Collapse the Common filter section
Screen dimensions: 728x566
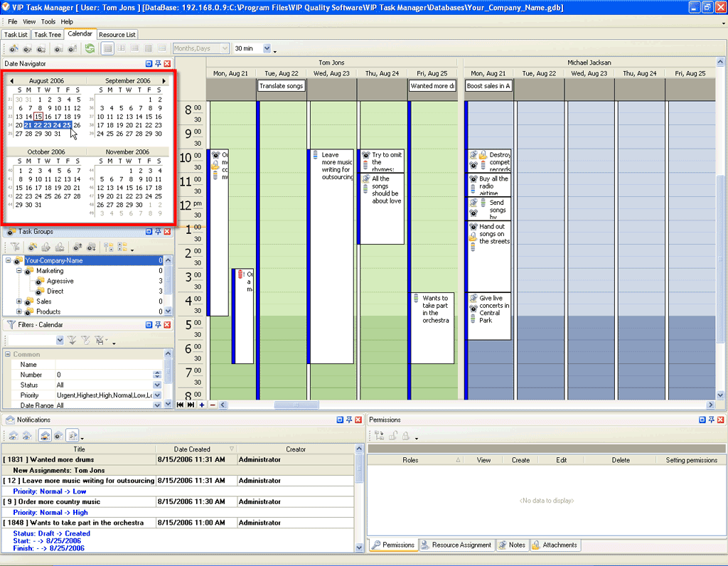point(7,354)
